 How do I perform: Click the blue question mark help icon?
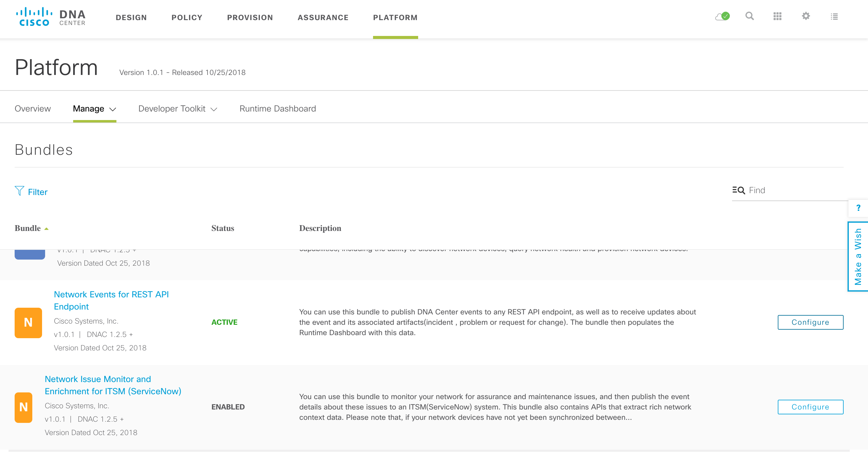(x=858, y=208)
